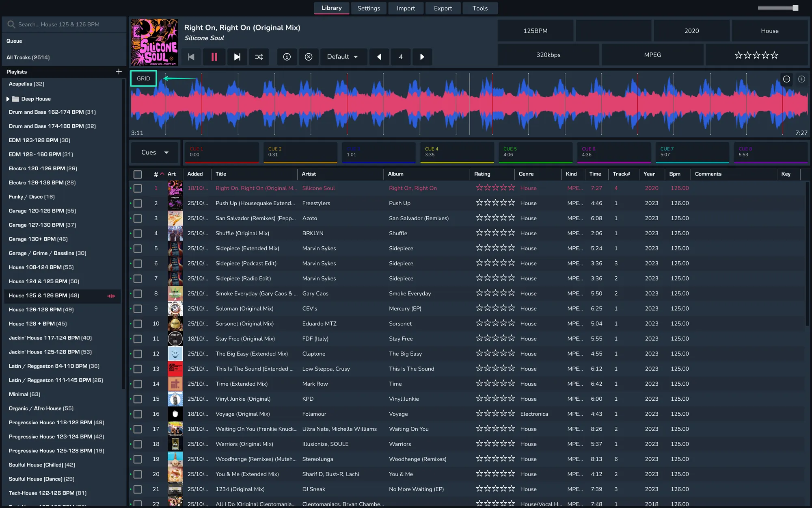Open the Cues dropdown

click(154, 152)
